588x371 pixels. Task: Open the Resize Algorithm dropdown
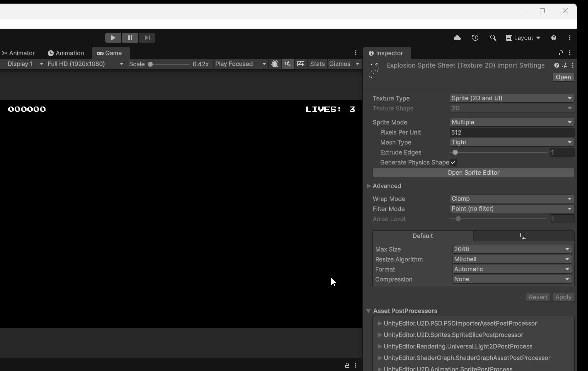tap(512, 259)
